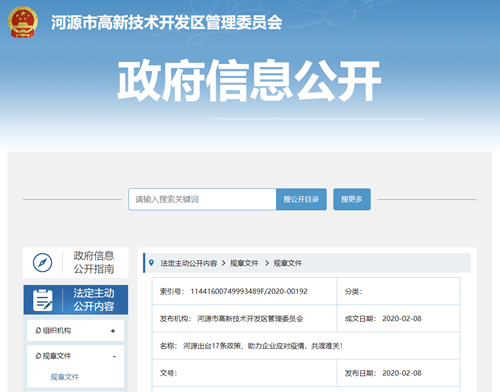The image size is (500, 392).
Task: Open the middle 规章文件 breadcrumb link
Action: [244, 263]
